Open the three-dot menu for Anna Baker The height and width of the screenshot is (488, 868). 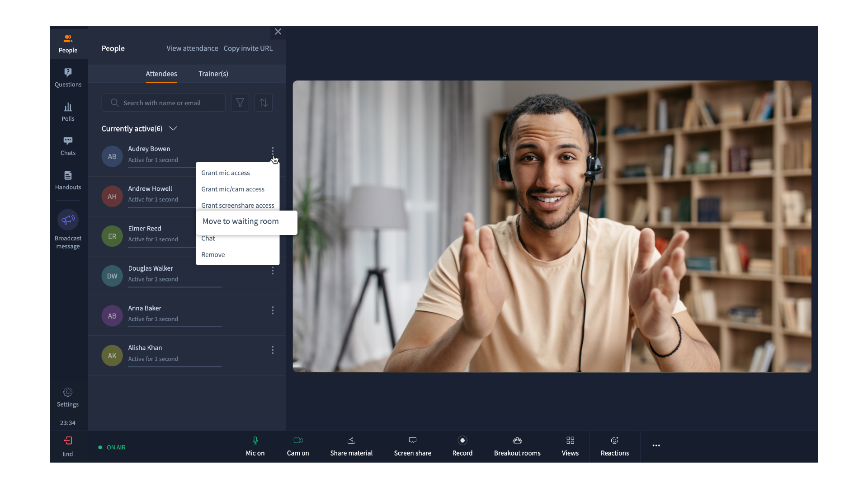(x=273, y=310)
